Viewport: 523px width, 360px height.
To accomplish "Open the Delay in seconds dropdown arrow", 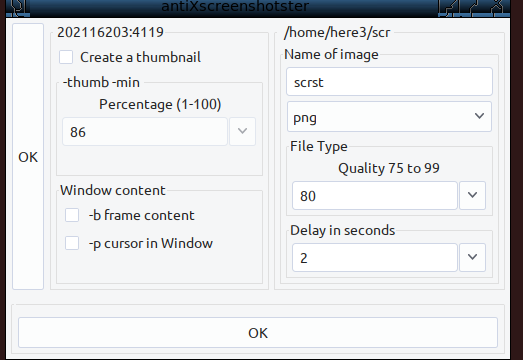I will coord(472,257).
